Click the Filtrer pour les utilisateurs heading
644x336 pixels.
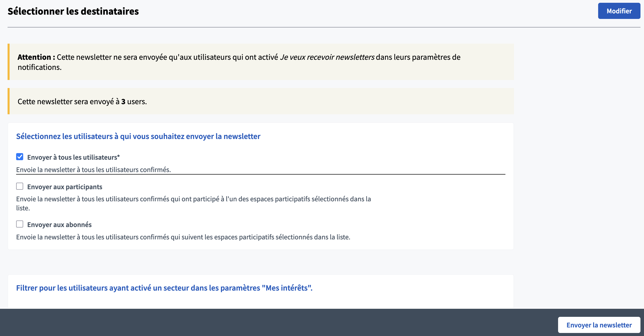point(164,288)
